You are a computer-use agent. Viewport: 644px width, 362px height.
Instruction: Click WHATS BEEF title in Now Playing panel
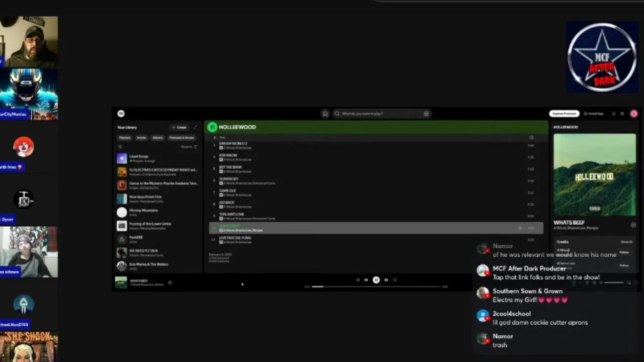[569, 222]
